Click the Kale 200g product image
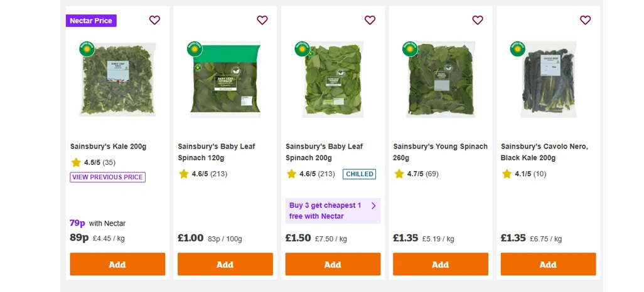 [x=117, y=78]
